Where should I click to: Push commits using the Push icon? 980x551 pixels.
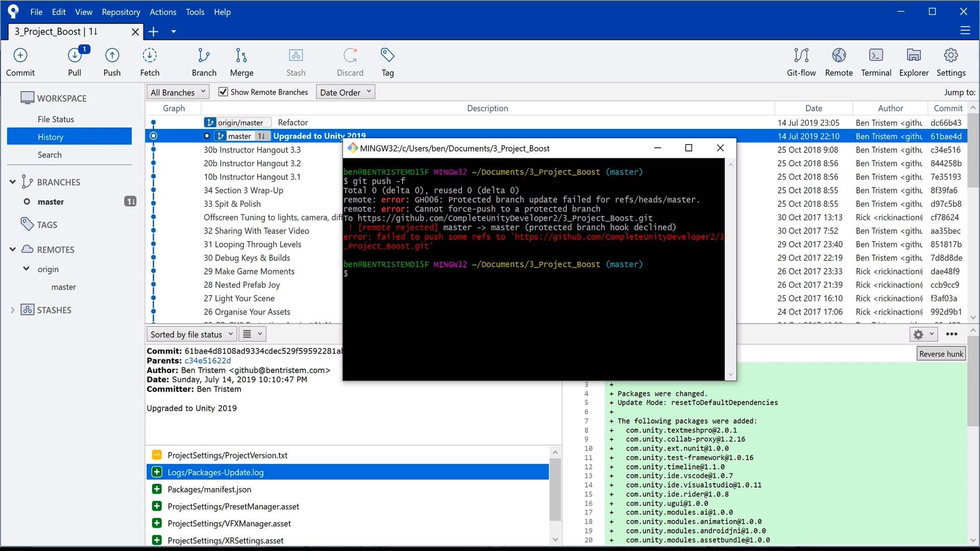click(112, 55)
